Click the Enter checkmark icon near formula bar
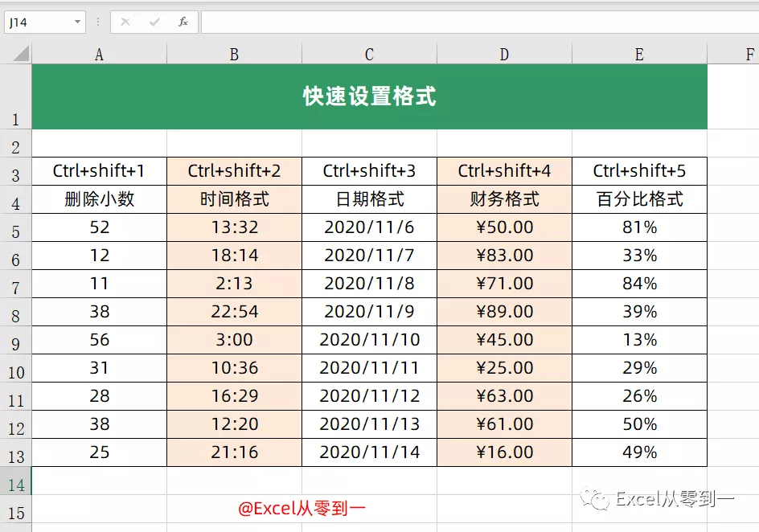Screen dimensions: 759x532 (x=154, y=22)
